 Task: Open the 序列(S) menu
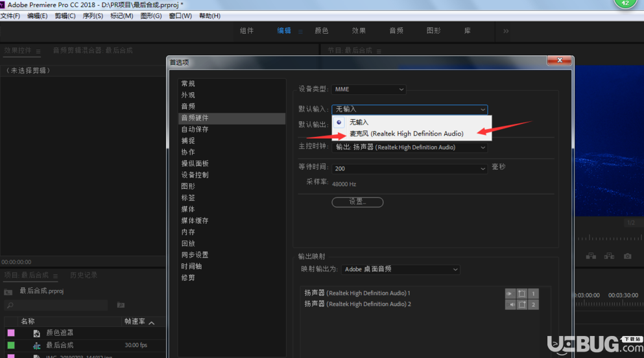(93, 16)
